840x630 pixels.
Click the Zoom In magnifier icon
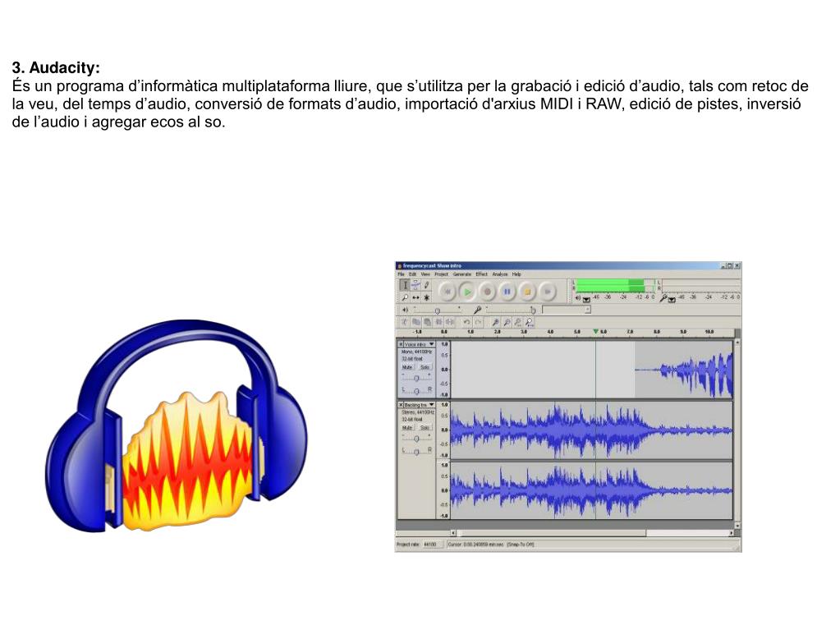495,322
